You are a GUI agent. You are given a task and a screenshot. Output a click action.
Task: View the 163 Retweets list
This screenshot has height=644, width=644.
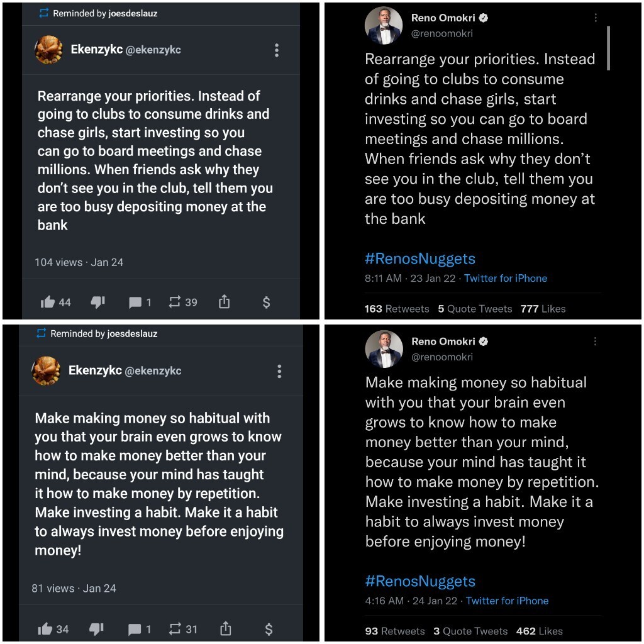click(x=396, y=309)
